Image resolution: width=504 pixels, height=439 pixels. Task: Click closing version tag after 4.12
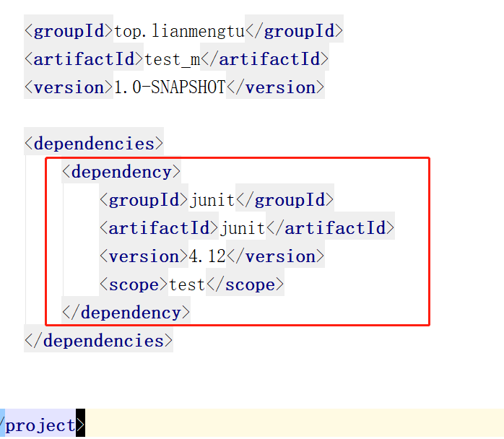click(x=275, y=256)
